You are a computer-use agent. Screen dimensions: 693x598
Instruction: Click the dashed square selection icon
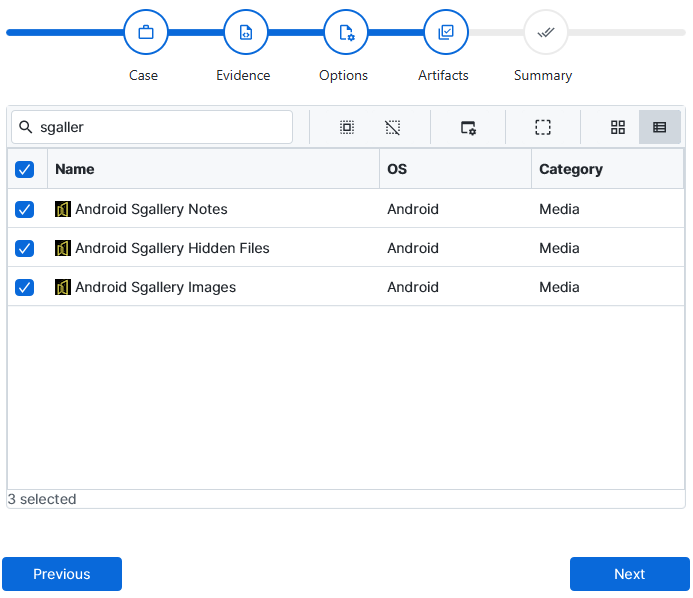[x=543, y=127]
